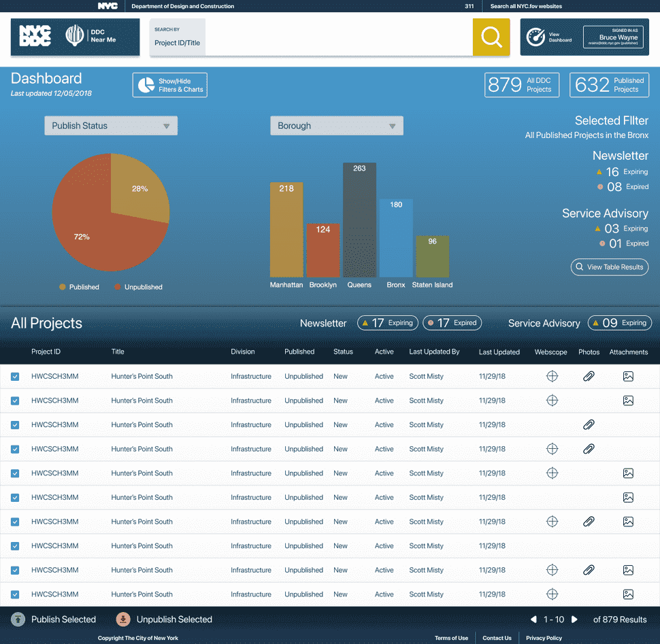Click the Show/Hide Filters & Charts pie icon
Viewport: 660px width, 644px height.
point(145,84)
